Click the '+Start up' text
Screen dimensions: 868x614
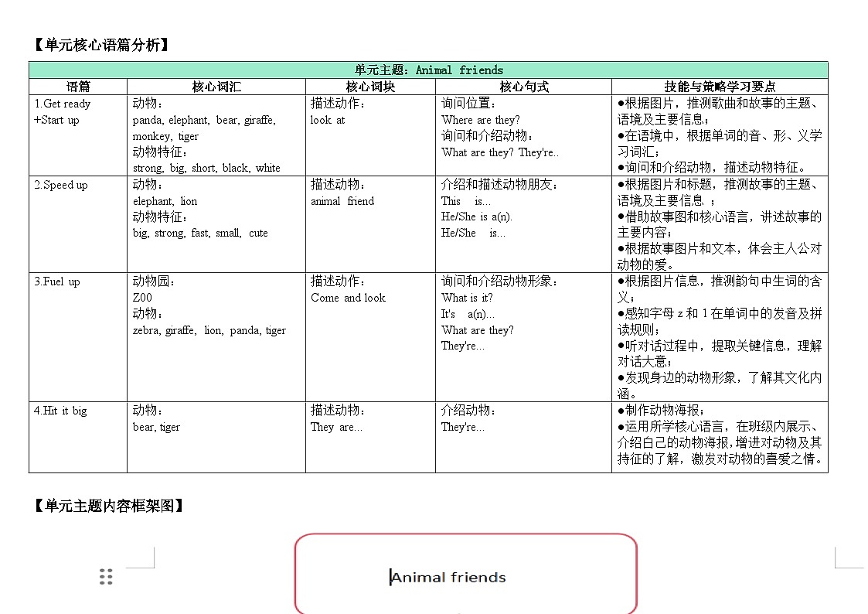coord(56,120)
